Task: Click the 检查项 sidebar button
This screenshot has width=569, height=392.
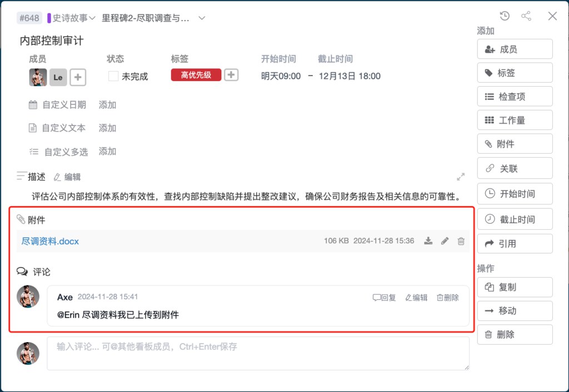Action: (515, 97)
